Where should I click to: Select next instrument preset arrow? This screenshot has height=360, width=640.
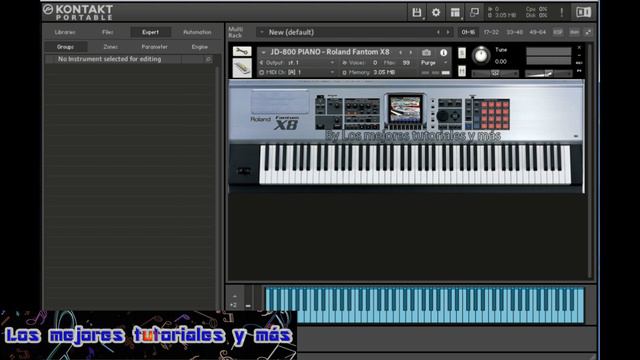[411, 53]
